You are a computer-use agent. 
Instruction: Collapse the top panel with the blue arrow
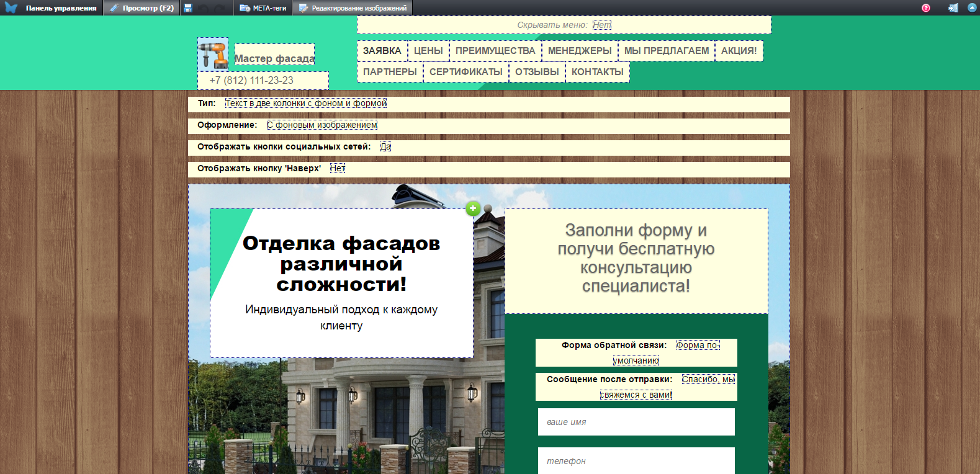tap(972, 8)
